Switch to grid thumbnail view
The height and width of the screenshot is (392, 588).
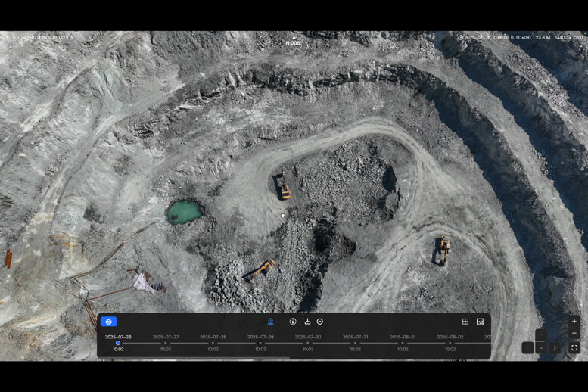pyautogui.click(x=465, y=322)
